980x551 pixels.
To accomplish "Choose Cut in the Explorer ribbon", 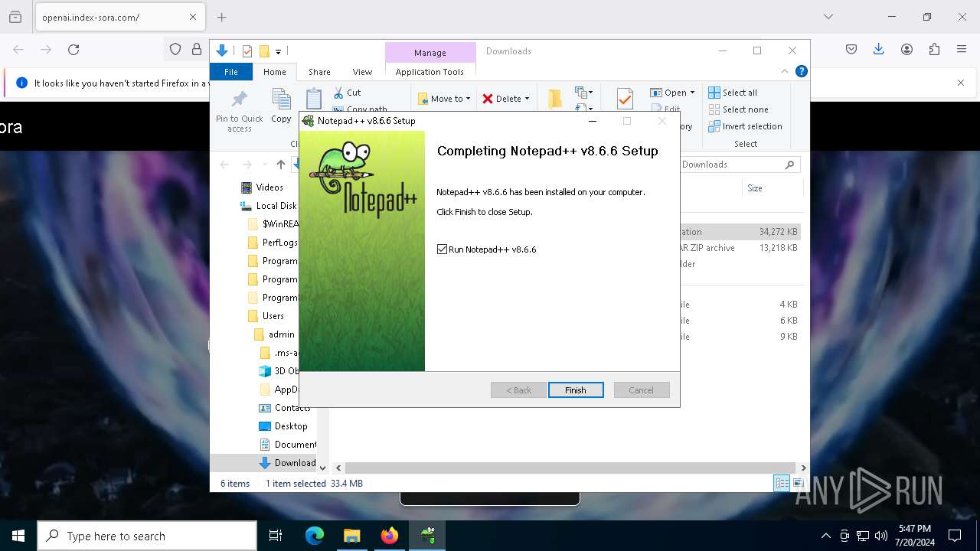I will (x=347, y=92).
